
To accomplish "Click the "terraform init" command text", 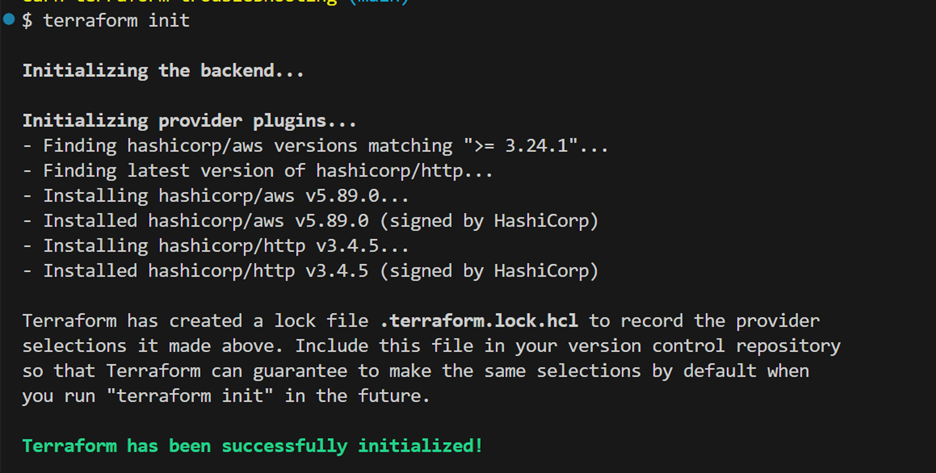I will [x=116, y=20].
